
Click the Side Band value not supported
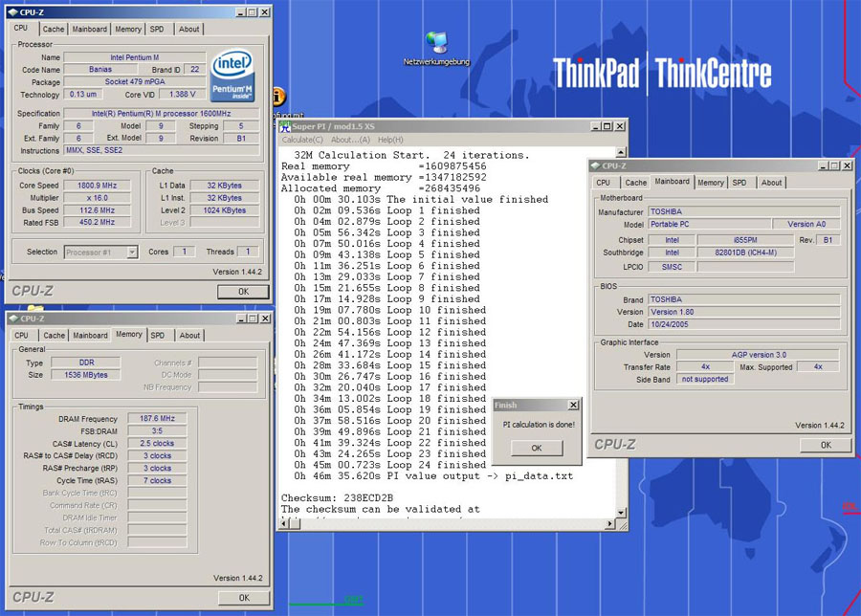point(704,380)
